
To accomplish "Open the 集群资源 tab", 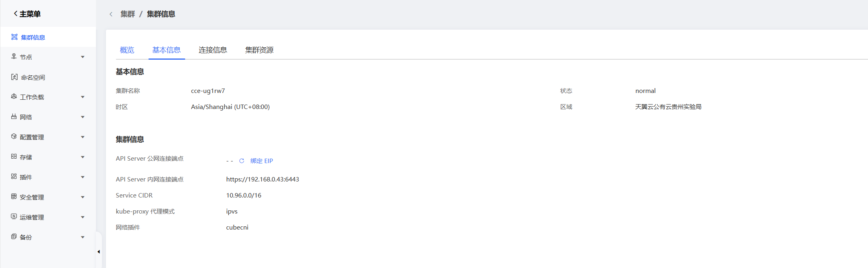I will (259, 50).
